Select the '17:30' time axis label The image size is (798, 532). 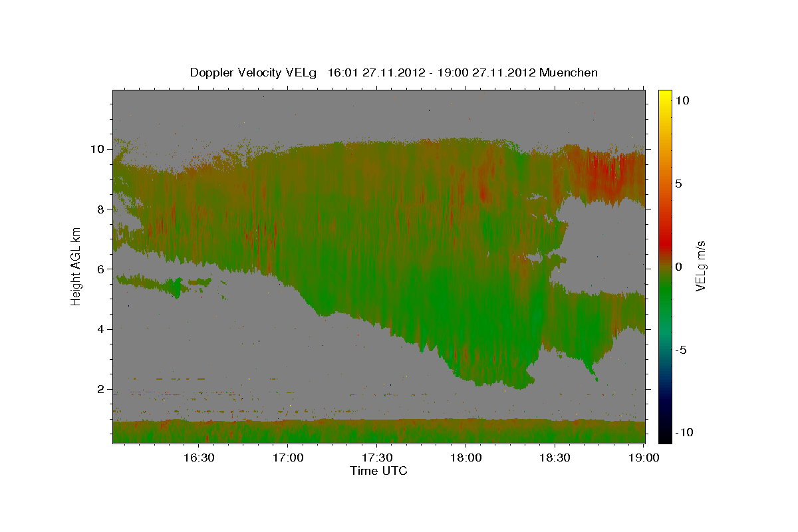pyautogui.click(x=376, y=458)
